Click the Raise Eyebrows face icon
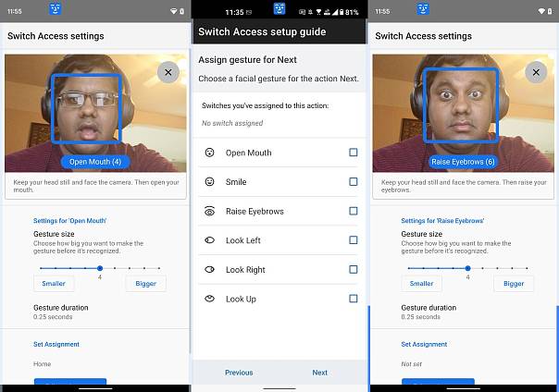 (210, 212)
